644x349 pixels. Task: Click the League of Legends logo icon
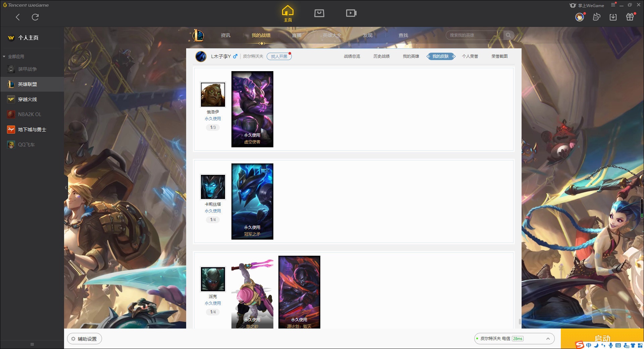coord(198,35)
